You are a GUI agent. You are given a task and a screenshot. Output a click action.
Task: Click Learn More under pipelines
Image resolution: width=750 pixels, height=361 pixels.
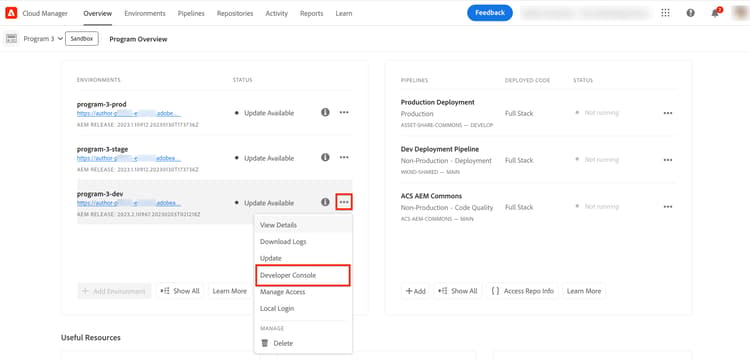pyautogui.click(x=584, y=291)
